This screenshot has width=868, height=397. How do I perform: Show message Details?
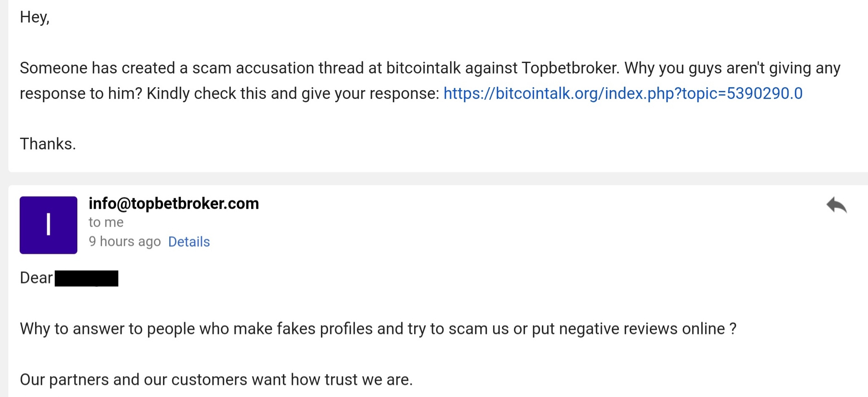point(189,242)
